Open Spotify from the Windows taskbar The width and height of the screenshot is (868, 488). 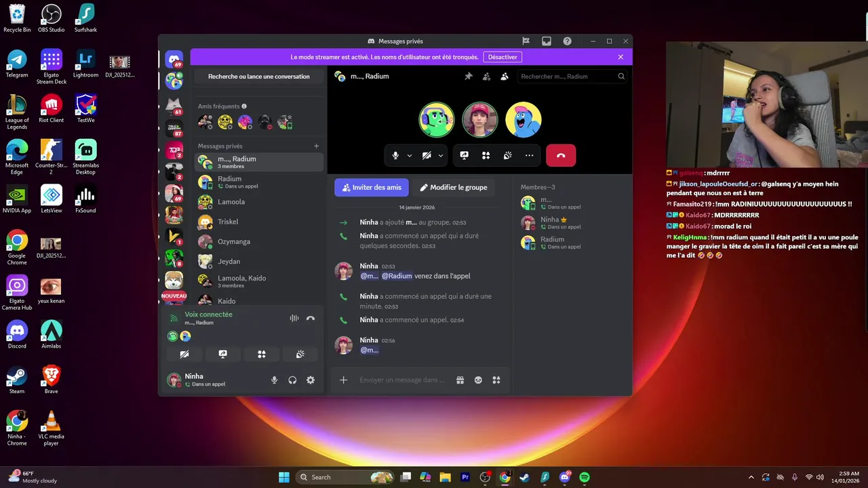coord(585,477)
